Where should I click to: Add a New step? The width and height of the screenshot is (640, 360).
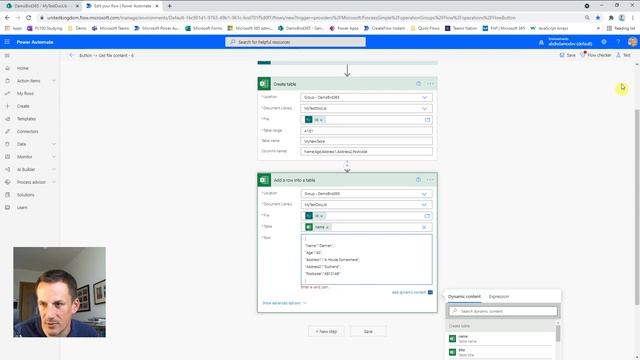pos(326,331)
